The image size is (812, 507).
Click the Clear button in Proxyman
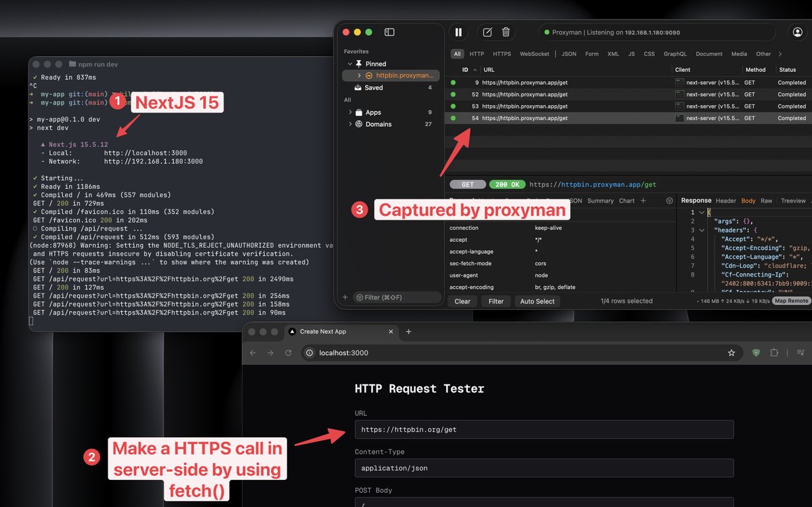[463, 301]
